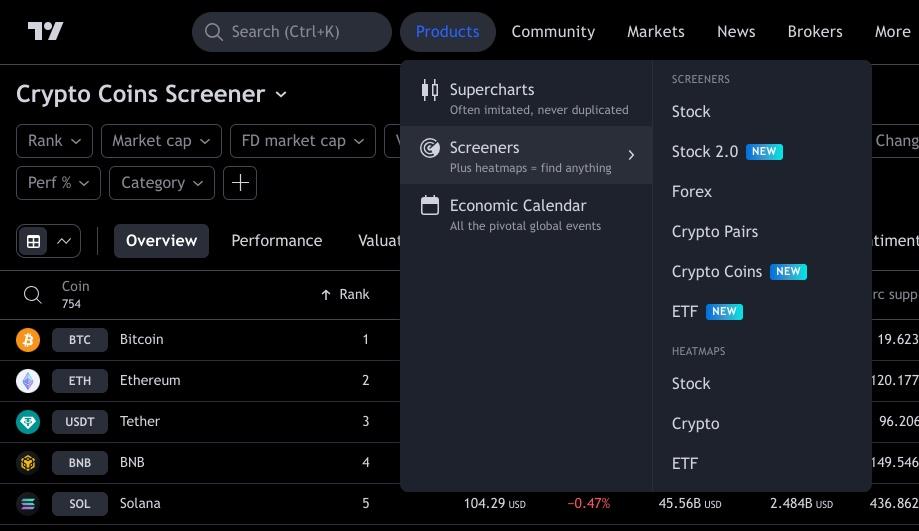Click the magnifier icon beside Coin header

(x=33, y=294)
